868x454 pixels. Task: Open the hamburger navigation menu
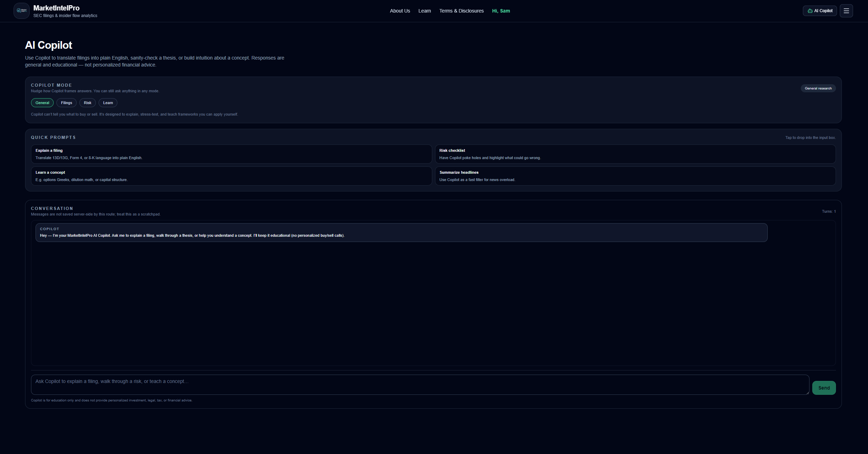point(846,10)
